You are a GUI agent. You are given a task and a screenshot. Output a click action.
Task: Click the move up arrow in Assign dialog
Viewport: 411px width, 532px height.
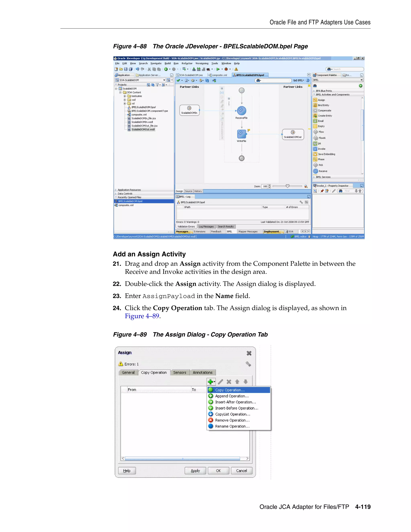237,382
